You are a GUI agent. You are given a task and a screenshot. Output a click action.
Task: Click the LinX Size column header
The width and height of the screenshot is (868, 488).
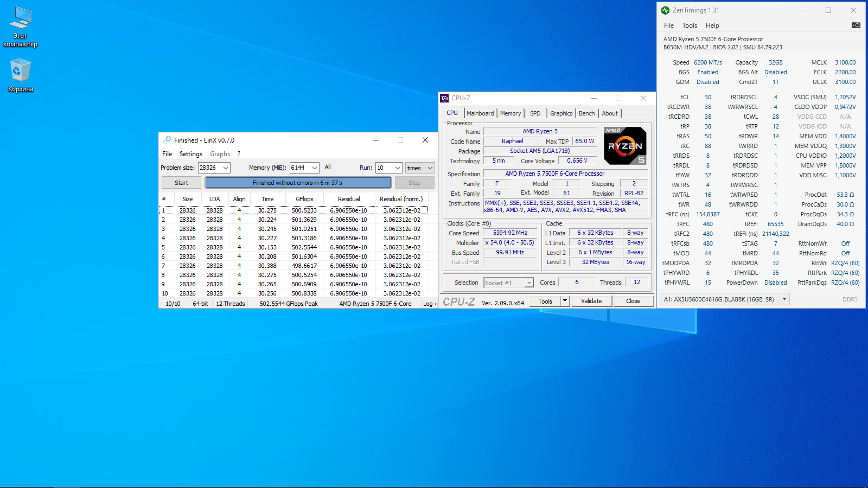pos(188,199)
